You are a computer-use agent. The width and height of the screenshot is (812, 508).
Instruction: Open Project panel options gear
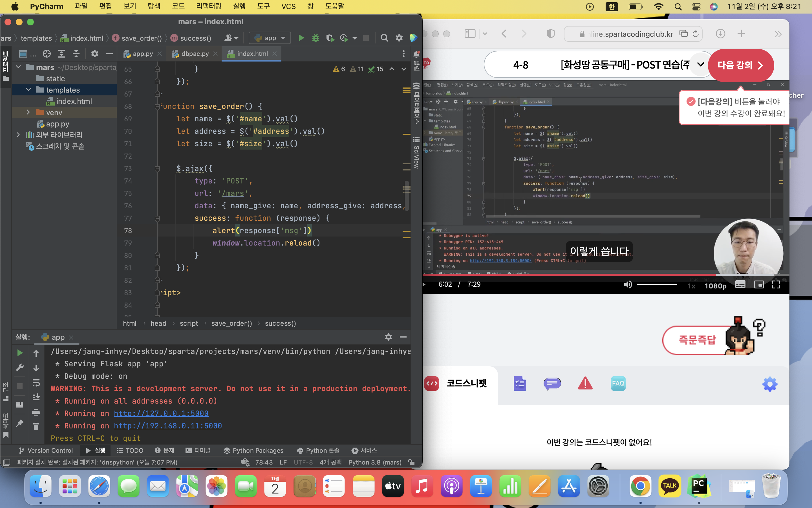tap(95, 54)
